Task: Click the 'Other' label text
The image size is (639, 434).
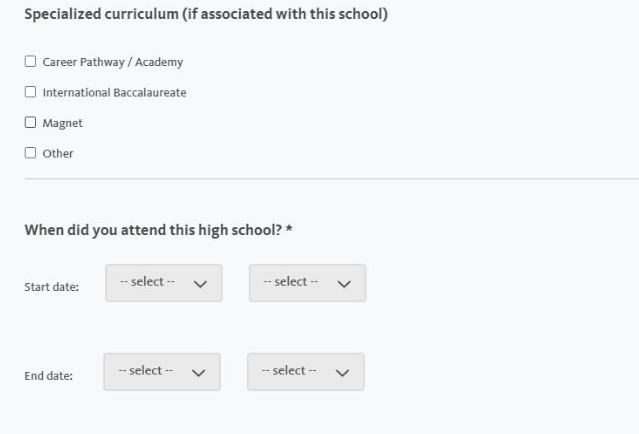Action: [x=58, y=153]
